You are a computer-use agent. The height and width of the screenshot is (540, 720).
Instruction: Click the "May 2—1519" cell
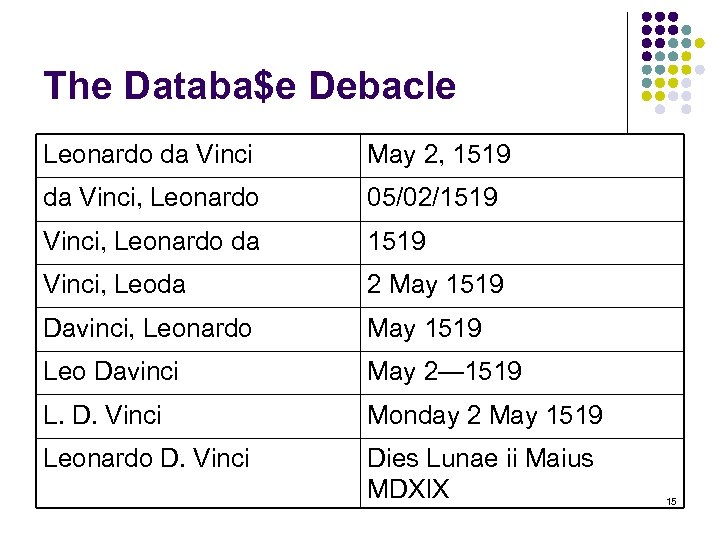pyautogui.click(x=445, y=372)
